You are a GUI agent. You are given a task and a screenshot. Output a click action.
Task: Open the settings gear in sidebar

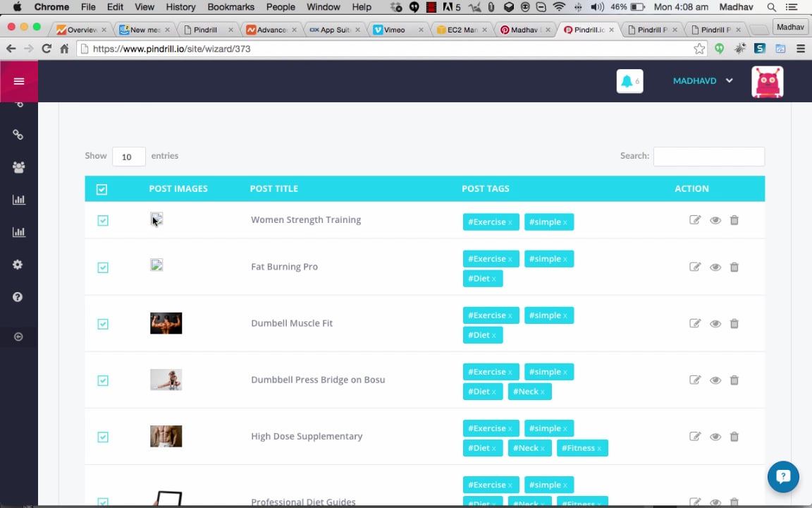[18, 265]
